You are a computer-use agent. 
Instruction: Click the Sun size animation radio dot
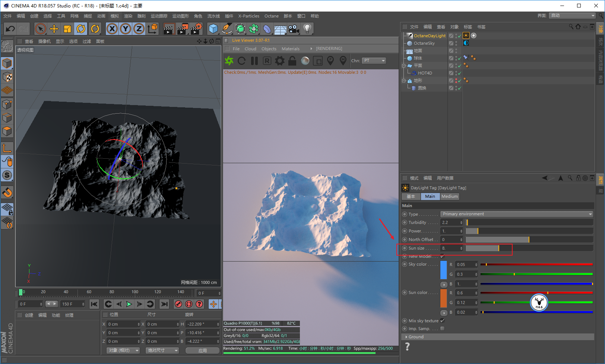pyautogui.click(x=405, y=248)
